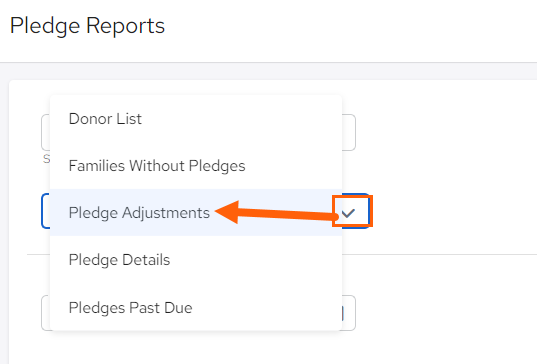Click the helper text below the top field
The image size is (537, 364).
point(46,159)
